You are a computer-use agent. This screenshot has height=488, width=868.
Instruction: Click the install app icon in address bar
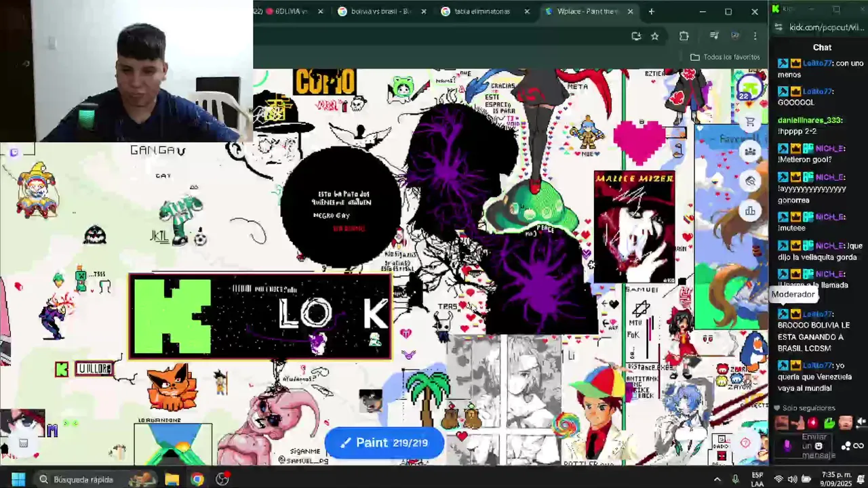[636, 36]
